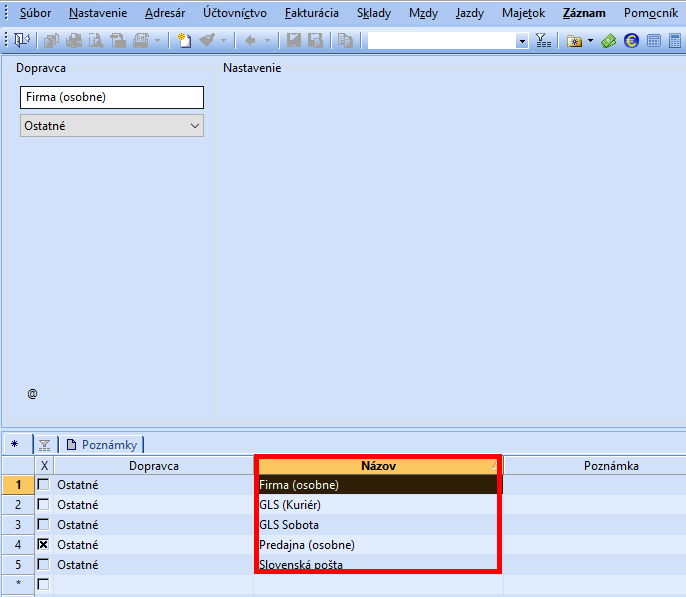Click the greyed brush clear icon
The width and height of the screenshot is (686, 597).
(x=207, y=41)
